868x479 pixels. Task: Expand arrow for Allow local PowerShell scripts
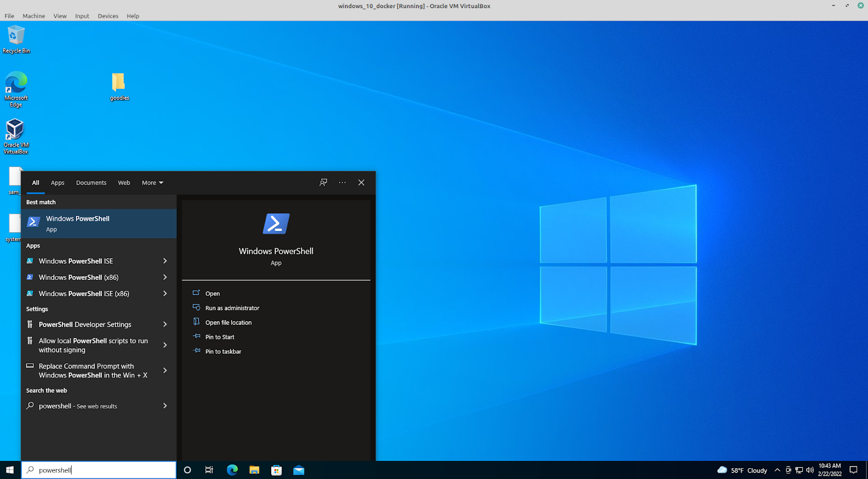coord(165,345)
